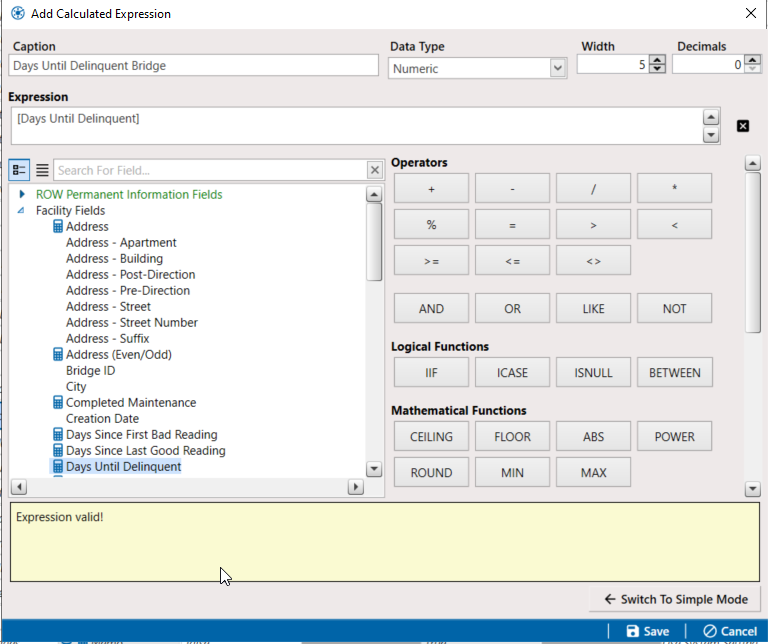Screen dimensions: 768x644
Task: Click calculator icon beside Address field
Action: pos(58,226)
